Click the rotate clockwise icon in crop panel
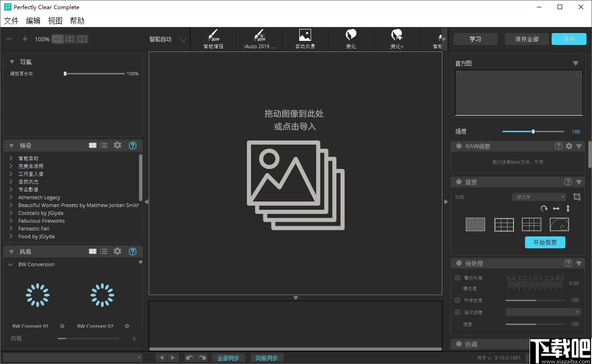This screenshot has width=592, height=364. (x=544, y=208)
